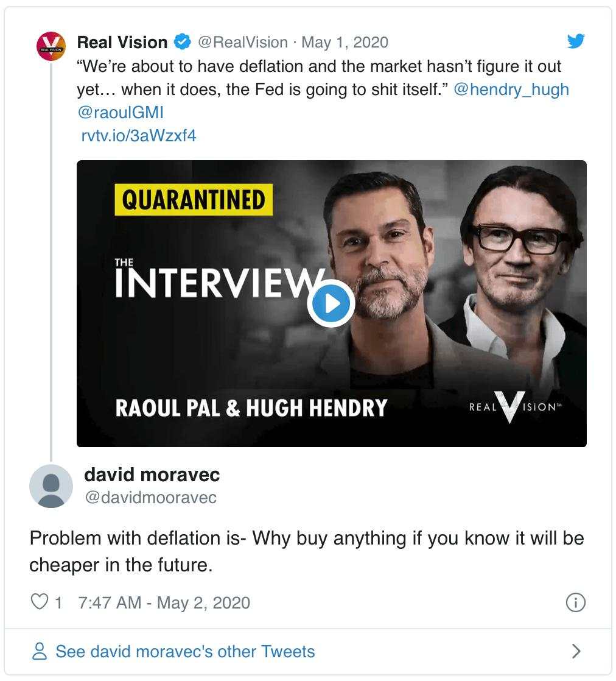This screenshot has height=681, width=616.
Task: Open the @raoulGMI mention
Action: [121, 112]
